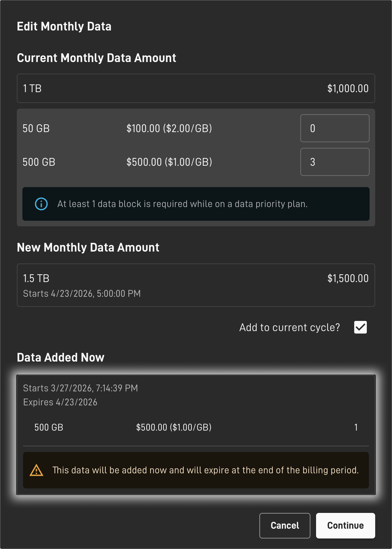The height and width of the screenshot is (549, 392).
Task: Click the Edit Monthly Data heading
Action: coord(64,27)
